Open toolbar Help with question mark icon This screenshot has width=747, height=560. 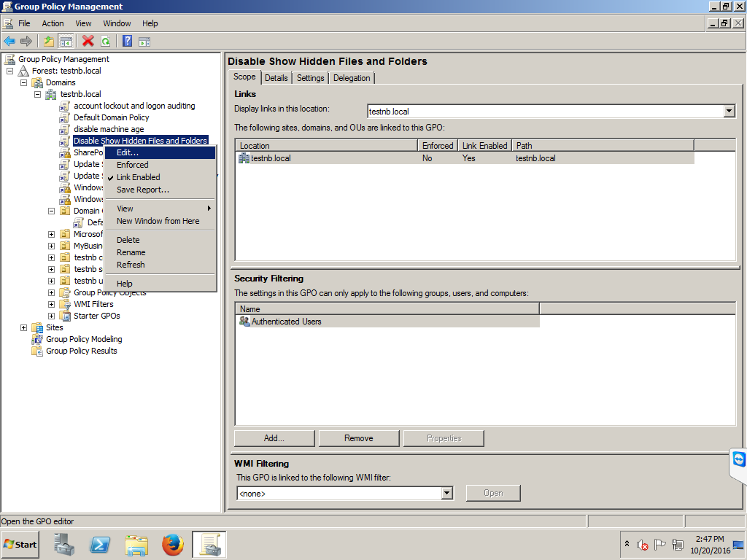[x=125, y=41]
